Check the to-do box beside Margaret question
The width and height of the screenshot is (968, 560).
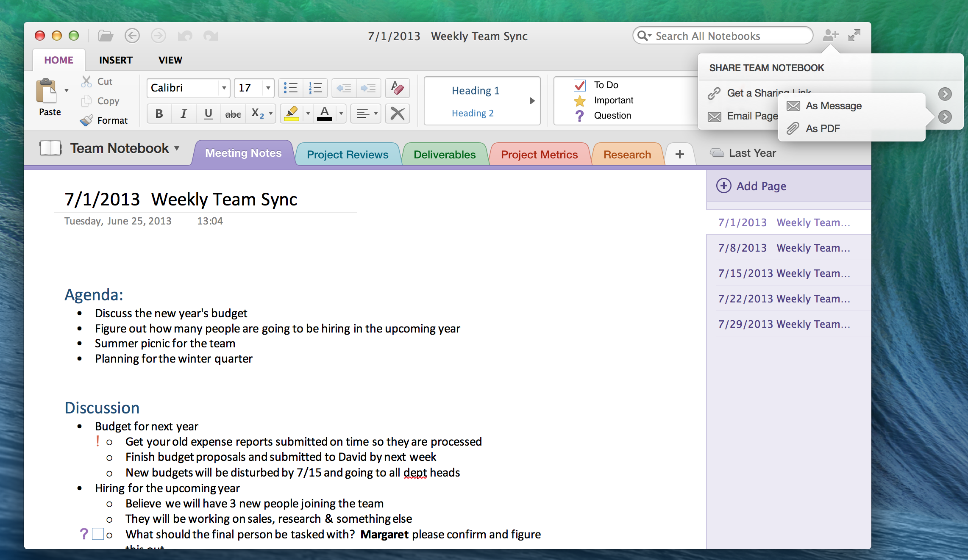point(98,534)
